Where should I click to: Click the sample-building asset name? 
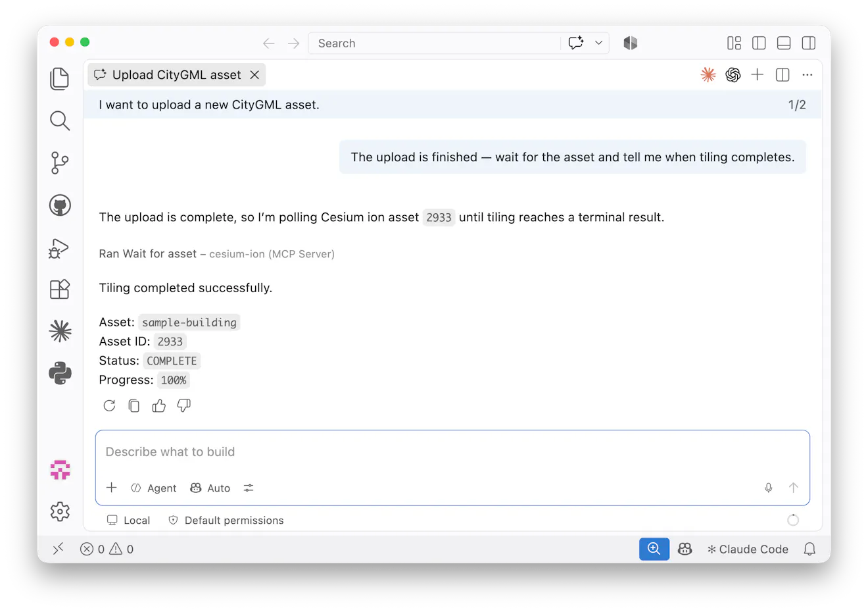tap(189, 322)
